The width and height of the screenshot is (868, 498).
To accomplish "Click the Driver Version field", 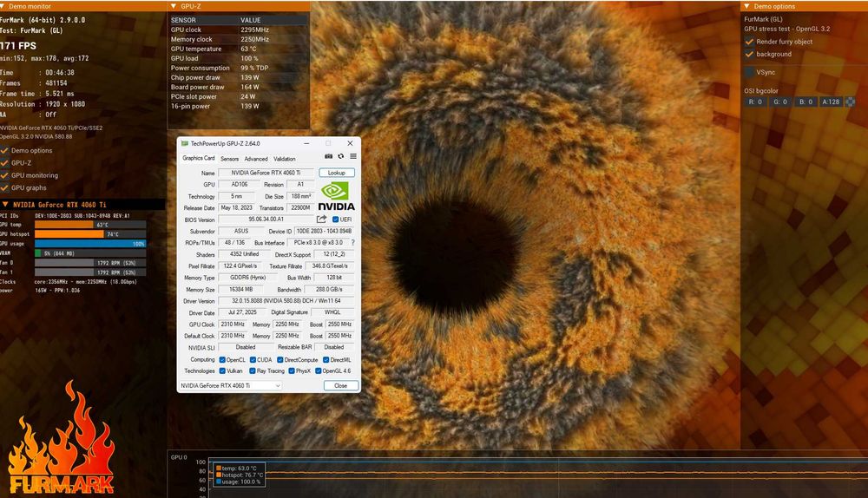I will [x=286, y=301].
